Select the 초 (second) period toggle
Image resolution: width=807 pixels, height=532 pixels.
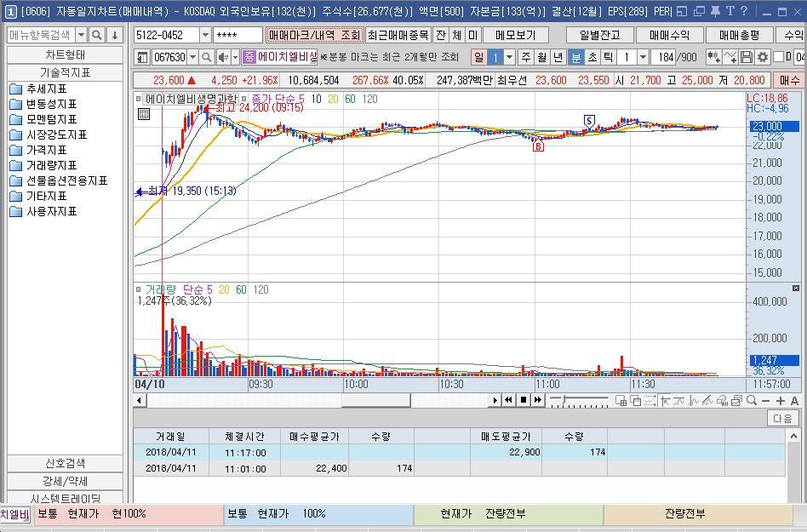point(592,57)
